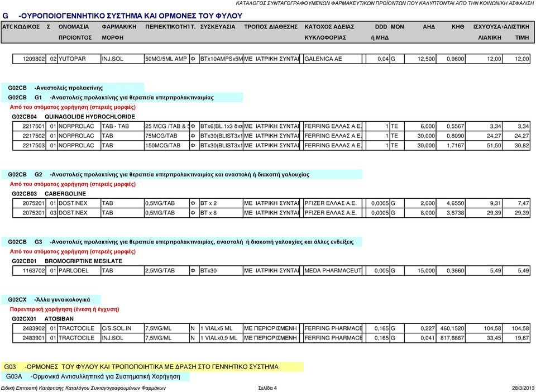This screenshot has width=536, height=392.
Task: Click the 75MCG/TAB strength cell
Action: pos(167,136)
